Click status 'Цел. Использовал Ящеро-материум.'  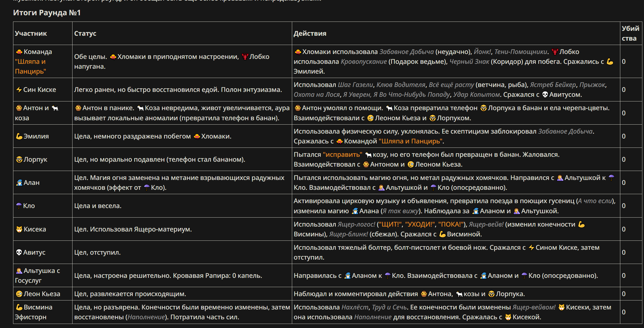(133, 229)
